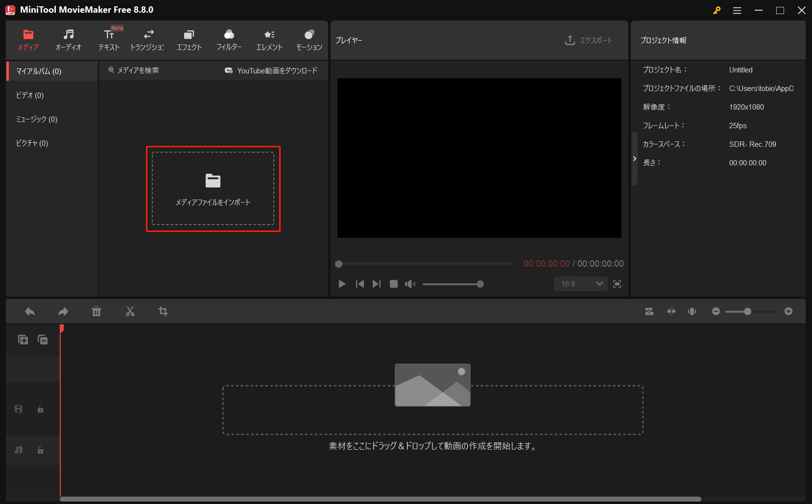
Task: Collapse the プロジェクト情報 panel arrow
Action: pyautogui.click(x=634, y=159)
